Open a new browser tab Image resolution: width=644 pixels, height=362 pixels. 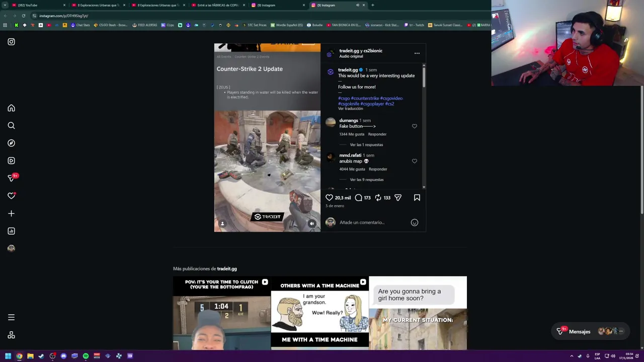[x=372, y=5]
